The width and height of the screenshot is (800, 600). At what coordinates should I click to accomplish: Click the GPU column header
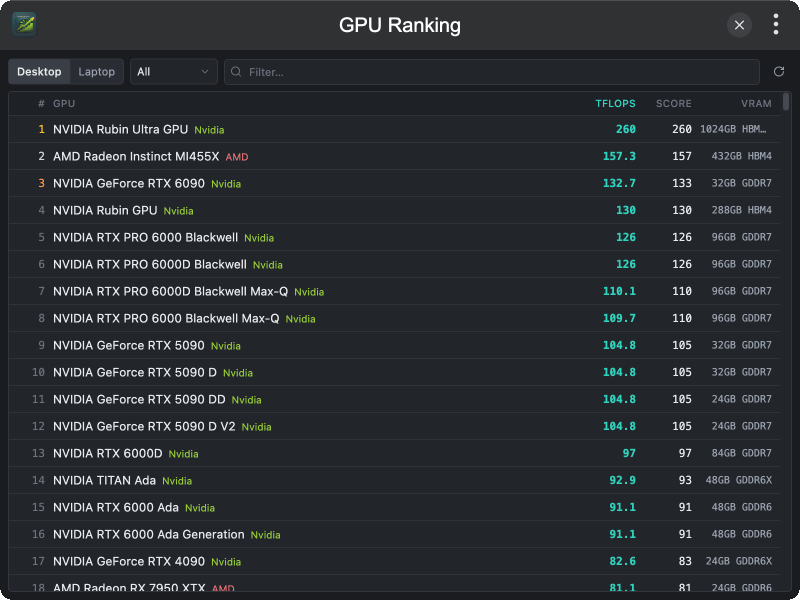(x=64, y=104)
